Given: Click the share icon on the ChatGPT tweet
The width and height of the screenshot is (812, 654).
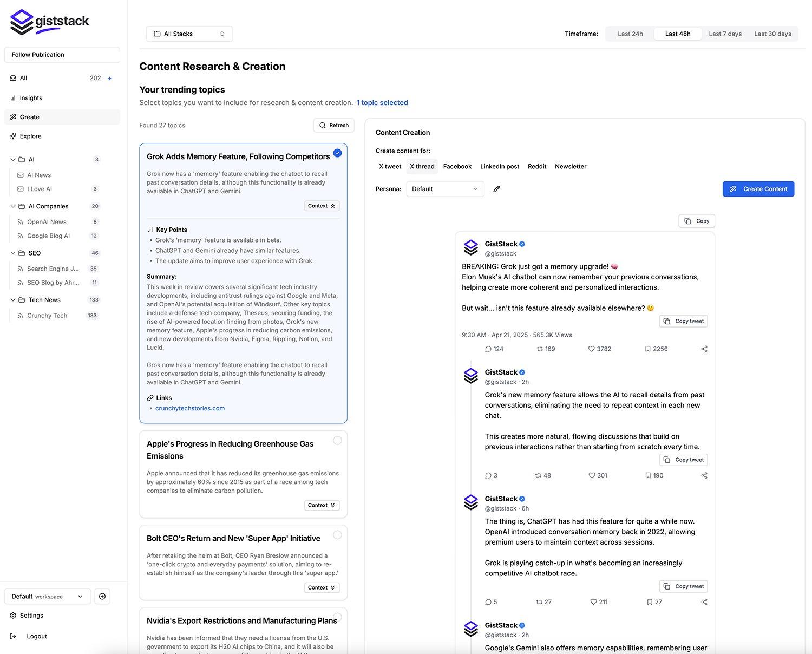Looking at the screenshot, I should (704, 602).
